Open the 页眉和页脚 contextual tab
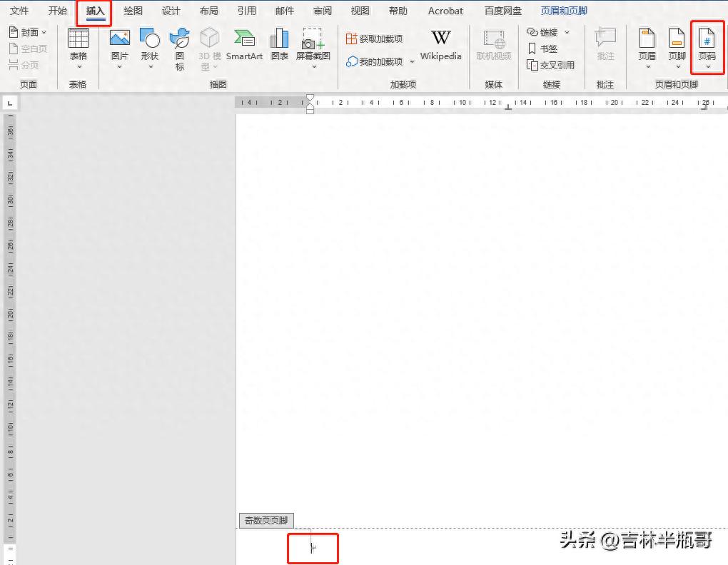Viewport: 728px width, 565px height. (564, 11)
